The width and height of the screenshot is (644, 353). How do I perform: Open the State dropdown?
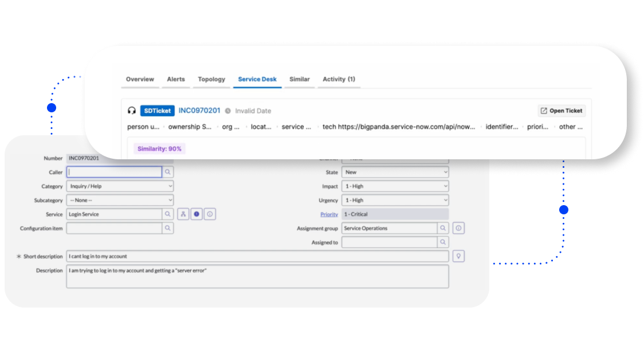(x=395, y=172)
